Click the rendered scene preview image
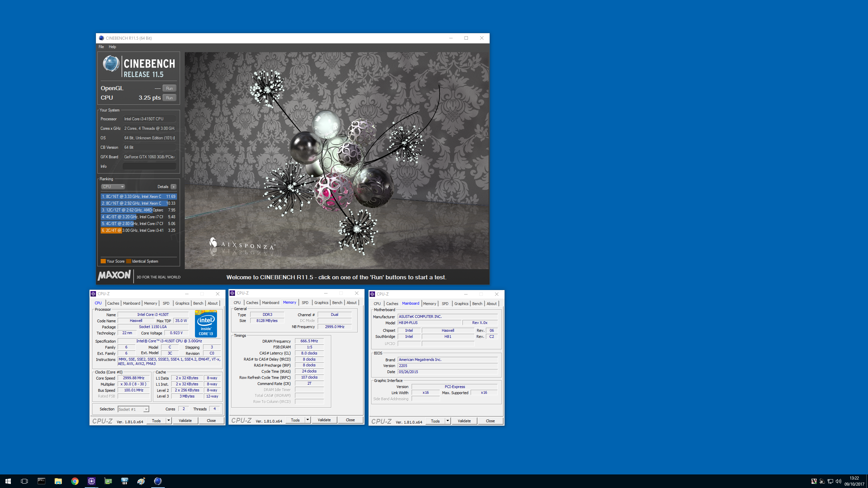Image resolution: width=868 pixels, height=488 pixels. (337, 160)
